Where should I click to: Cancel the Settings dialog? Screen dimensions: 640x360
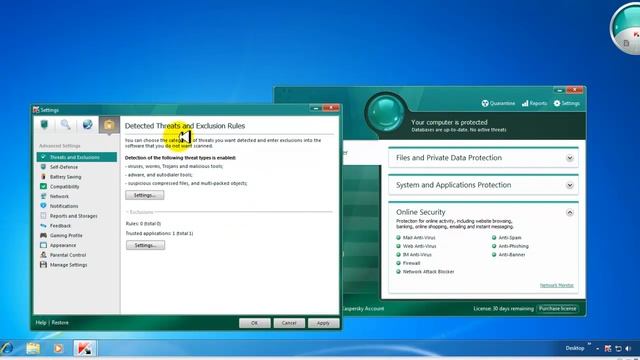pos(289,323)
